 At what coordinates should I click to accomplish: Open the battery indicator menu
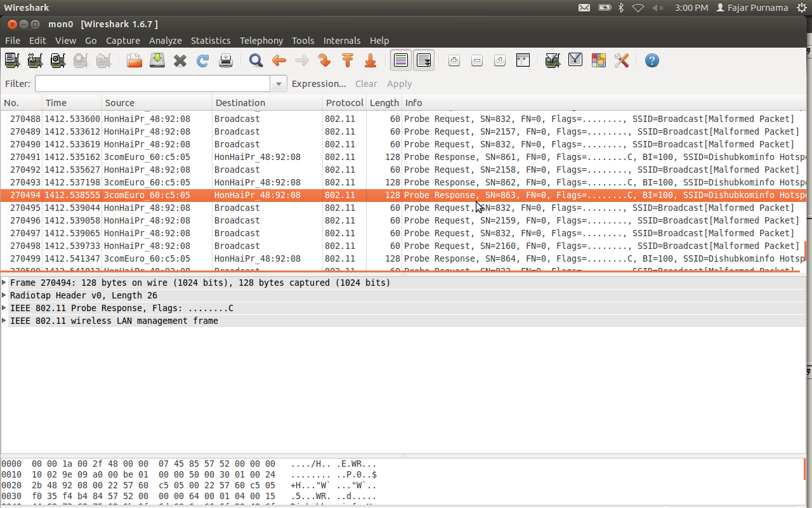click(605, 8)
